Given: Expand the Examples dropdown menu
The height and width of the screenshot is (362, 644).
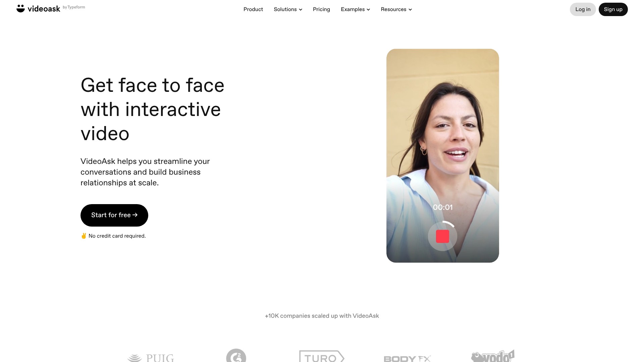Looking at the screenshot, I should [x=355, y=9].
